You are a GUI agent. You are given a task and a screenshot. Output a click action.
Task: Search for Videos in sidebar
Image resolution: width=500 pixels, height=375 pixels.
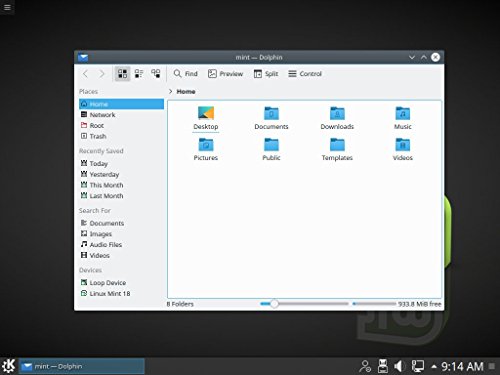pos(121,255)
